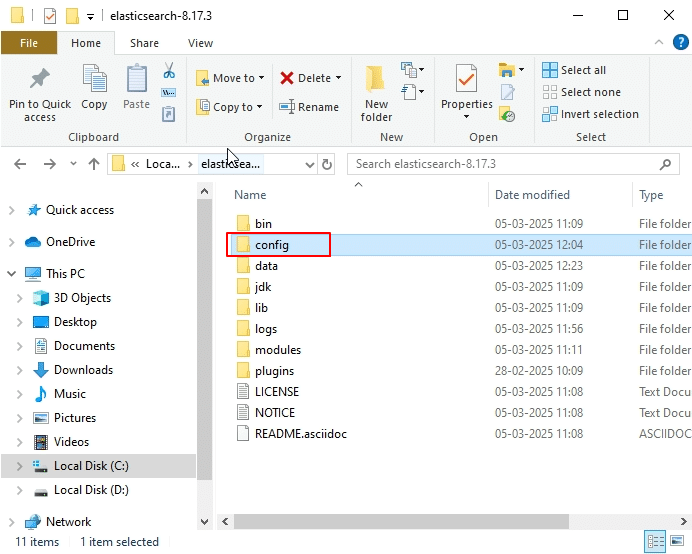692x554 pixels.
Task: Expand the Quick access tree node
Action: click(12, 210)
